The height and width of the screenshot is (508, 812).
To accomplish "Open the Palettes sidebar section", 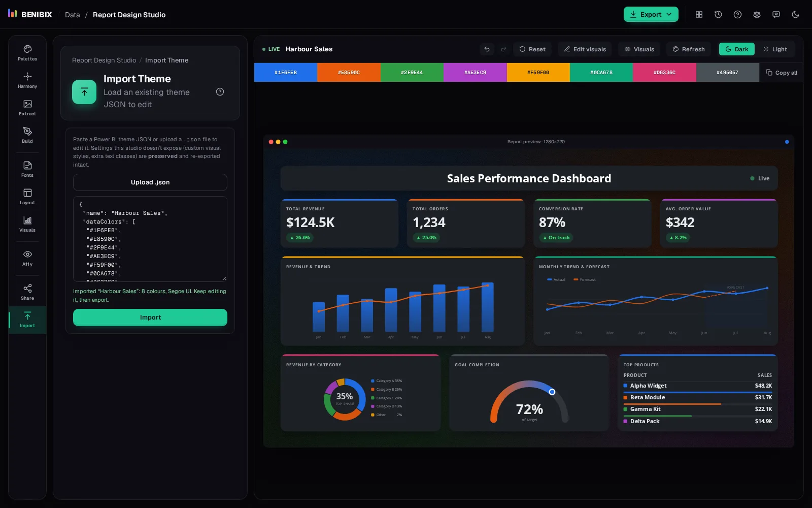I will [27, 53].
